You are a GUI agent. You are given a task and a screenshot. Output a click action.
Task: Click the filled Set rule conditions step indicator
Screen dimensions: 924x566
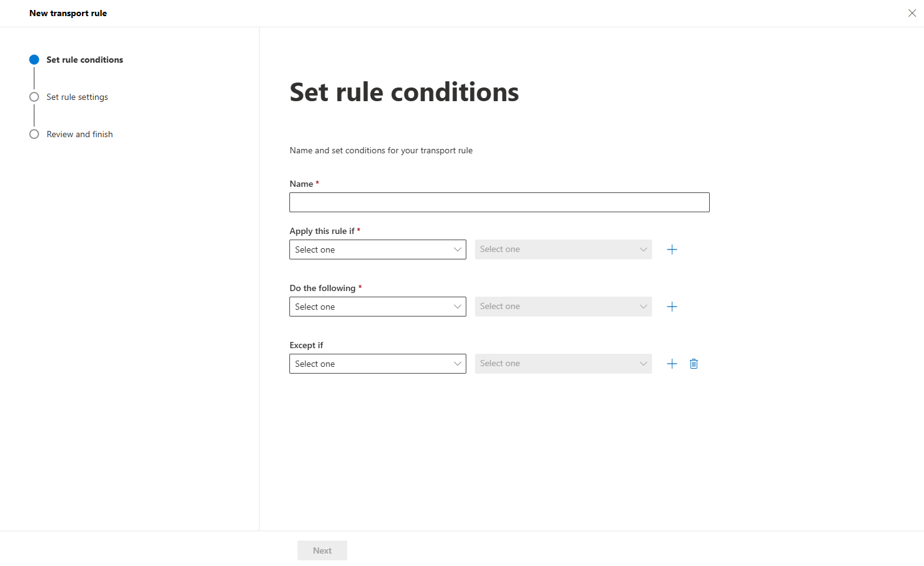coord(34,59)
